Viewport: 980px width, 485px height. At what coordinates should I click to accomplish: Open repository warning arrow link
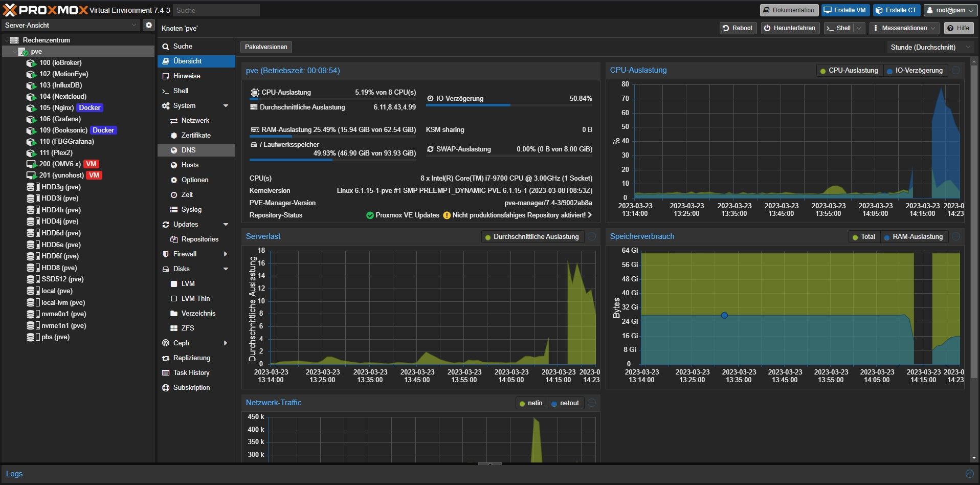[x=590, y=215]
